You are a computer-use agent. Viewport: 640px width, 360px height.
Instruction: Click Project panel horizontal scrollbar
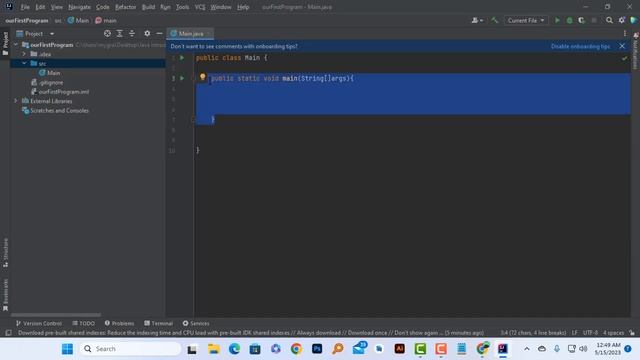(56, 315)
